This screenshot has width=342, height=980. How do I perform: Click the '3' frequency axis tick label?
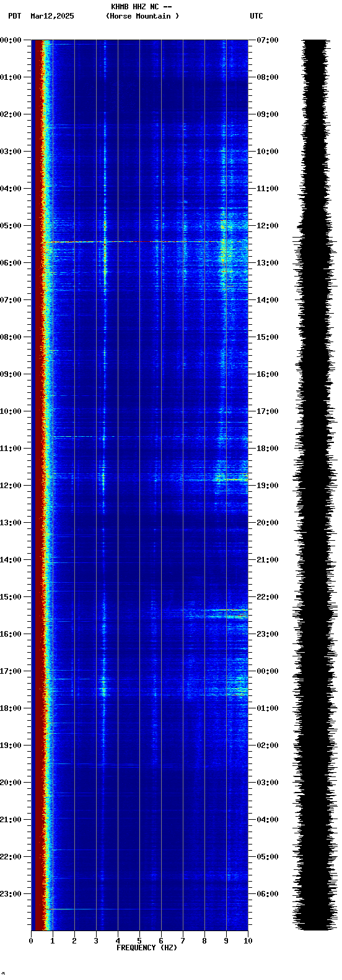point(96,941)
